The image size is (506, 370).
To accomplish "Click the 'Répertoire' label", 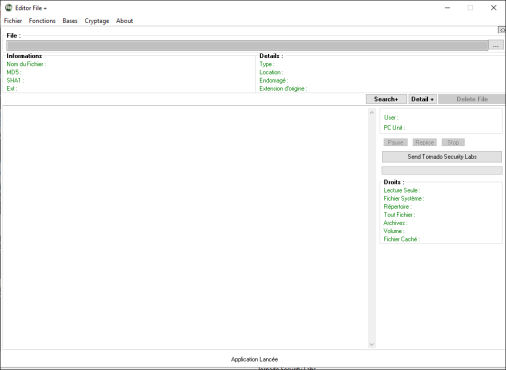I will [397, 207].
